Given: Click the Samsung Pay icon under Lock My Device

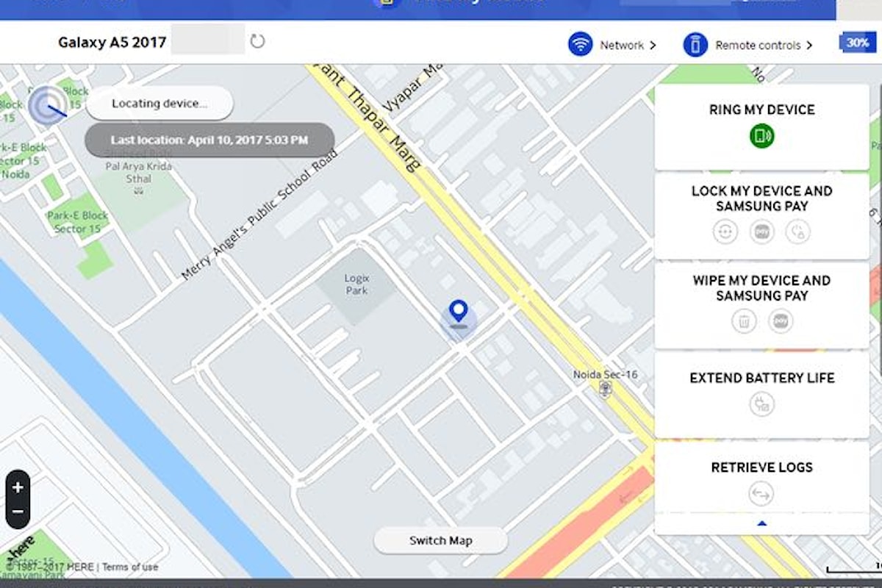Looking at the screenshot, I should pos(762,232).
